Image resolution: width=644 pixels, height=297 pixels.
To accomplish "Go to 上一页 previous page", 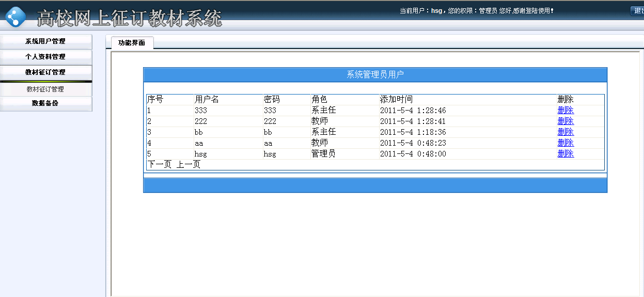I will click(189, 165).
